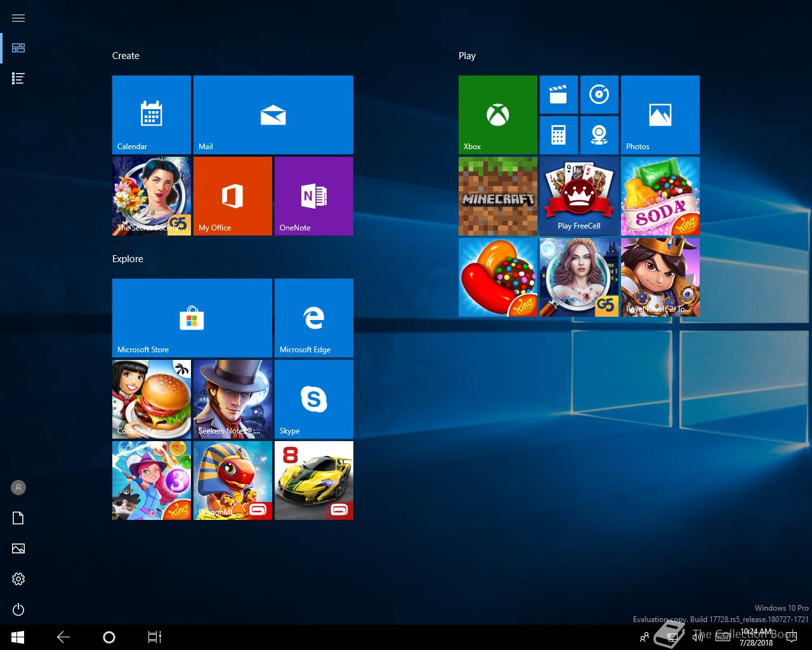Open the user account menu
Screen dimensions: 812x650
(18, 487)
